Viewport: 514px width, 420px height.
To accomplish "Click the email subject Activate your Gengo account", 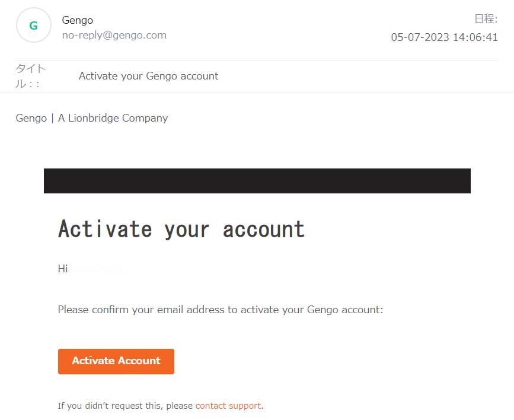I will tap(148, 76).
